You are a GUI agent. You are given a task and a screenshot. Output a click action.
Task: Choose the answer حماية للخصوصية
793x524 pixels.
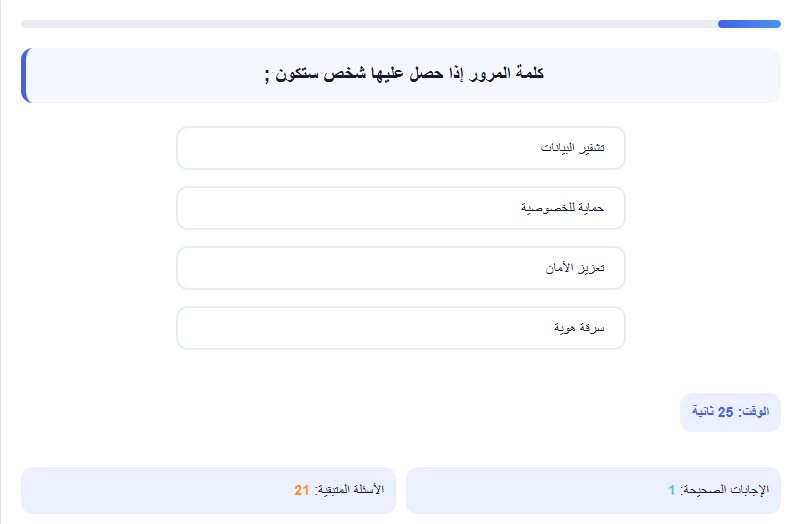click(x=401, y=208)
